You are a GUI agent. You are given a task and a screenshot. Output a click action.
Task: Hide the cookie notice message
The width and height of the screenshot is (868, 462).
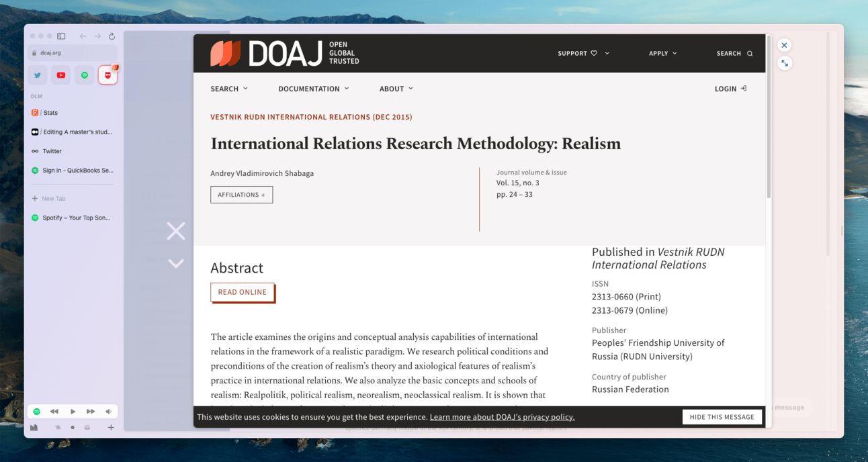point(722,417)
